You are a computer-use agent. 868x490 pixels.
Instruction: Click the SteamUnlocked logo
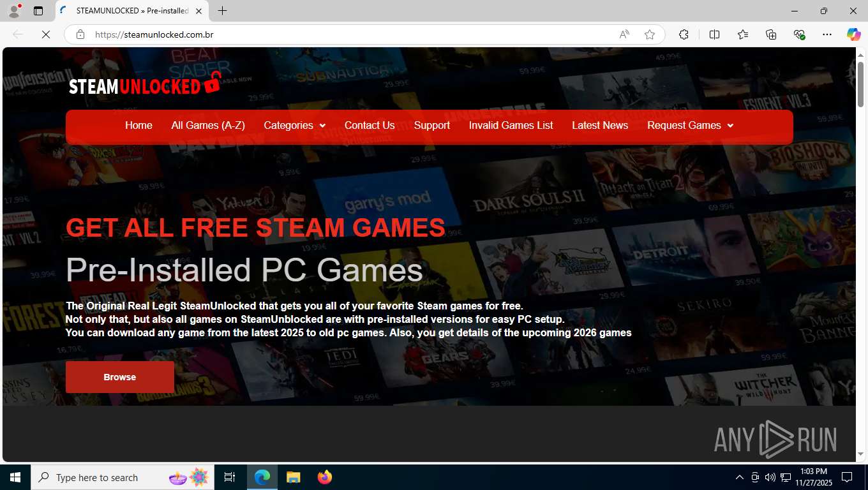pyautogui.click(x=145, y=84)
